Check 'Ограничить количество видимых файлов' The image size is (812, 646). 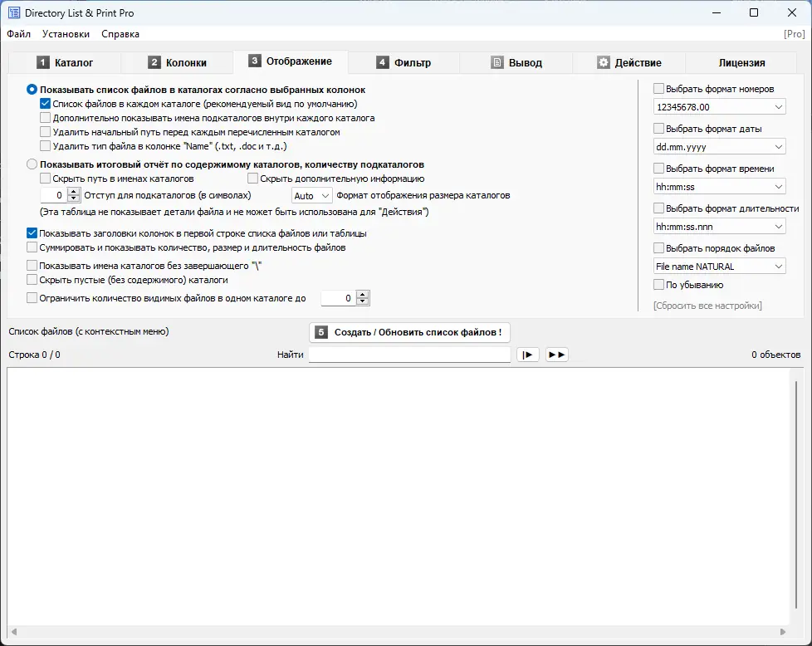[x=32, y=298]
